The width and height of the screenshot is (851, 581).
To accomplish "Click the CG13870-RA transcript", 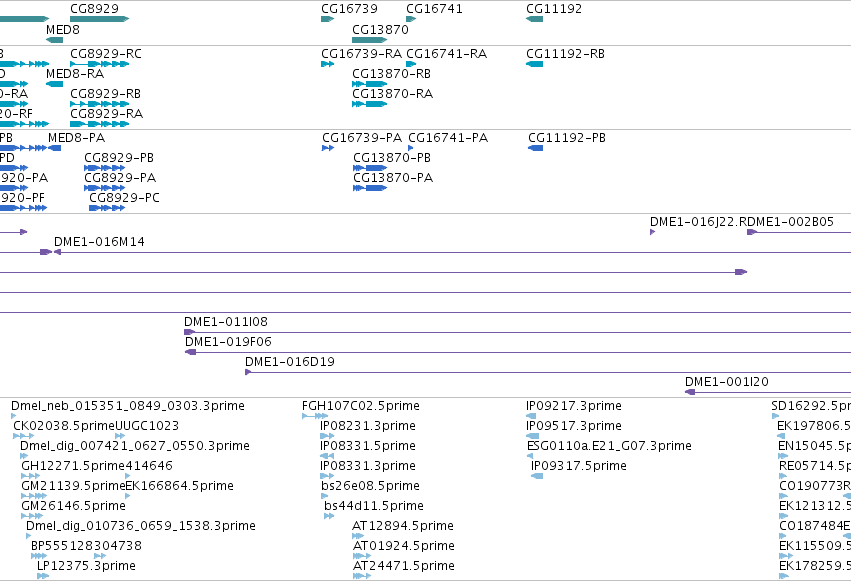I will pyautogui.click(x=370, y=104).
